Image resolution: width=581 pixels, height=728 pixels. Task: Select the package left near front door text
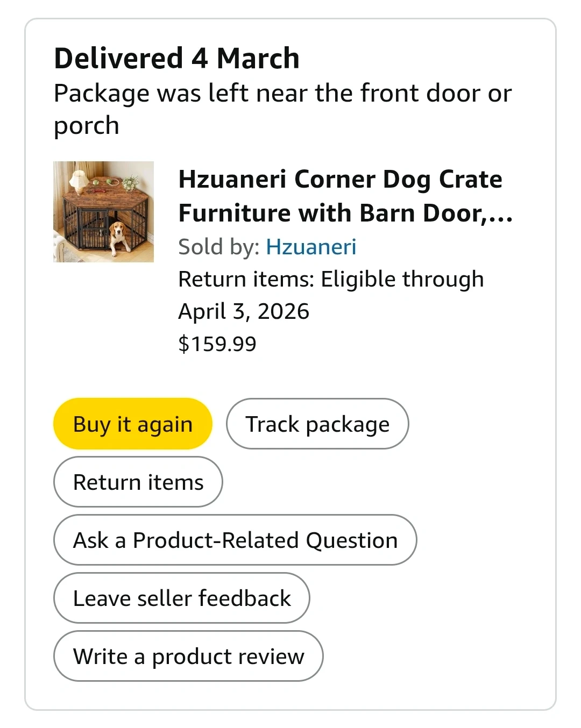coord(282,94)
